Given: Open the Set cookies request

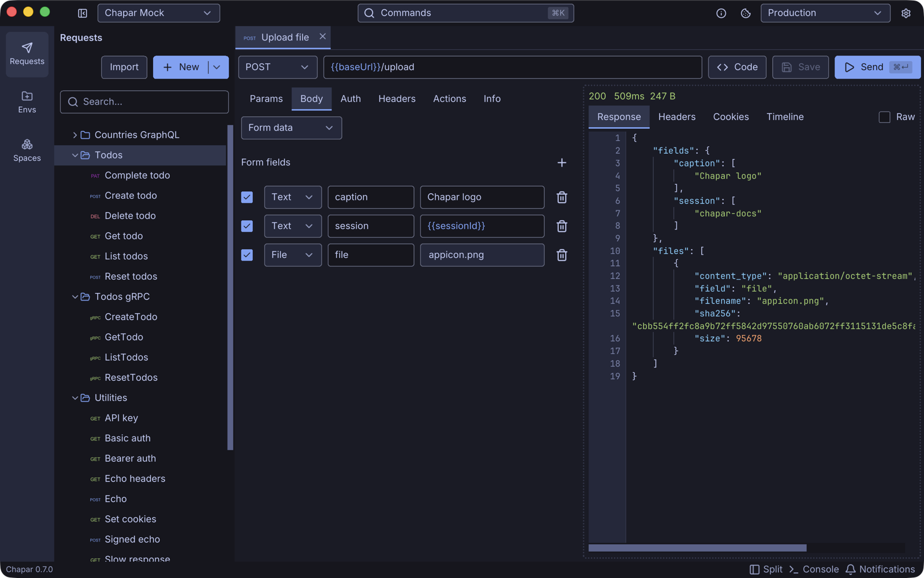Looking at the screenshot, I should point(140,519).
